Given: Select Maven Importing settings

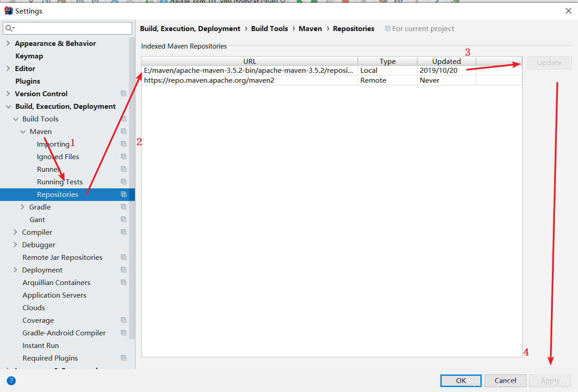Looking at the screenshot, I should pos(53,144).
